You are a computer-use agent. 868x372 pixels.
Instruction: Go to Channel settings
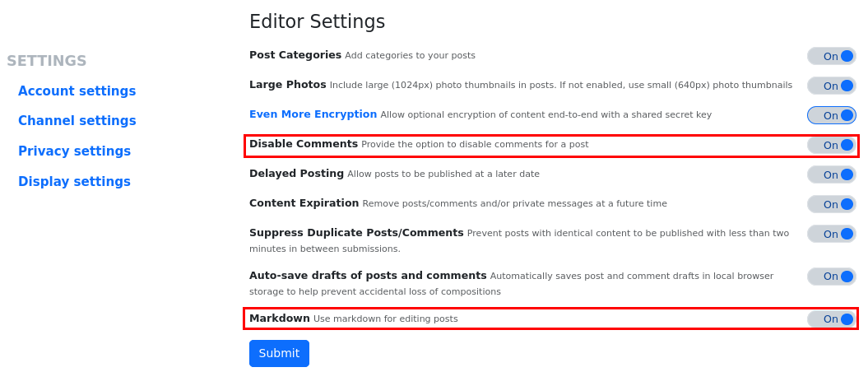coord(77,121)
